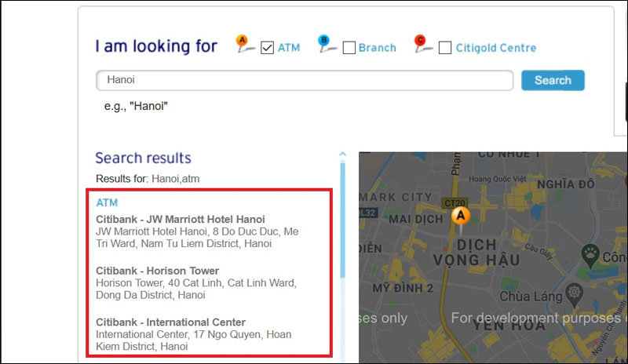Tick the Citigold Centre checkbox
Viewport: 628px width, 364px height.
(445, 48)
